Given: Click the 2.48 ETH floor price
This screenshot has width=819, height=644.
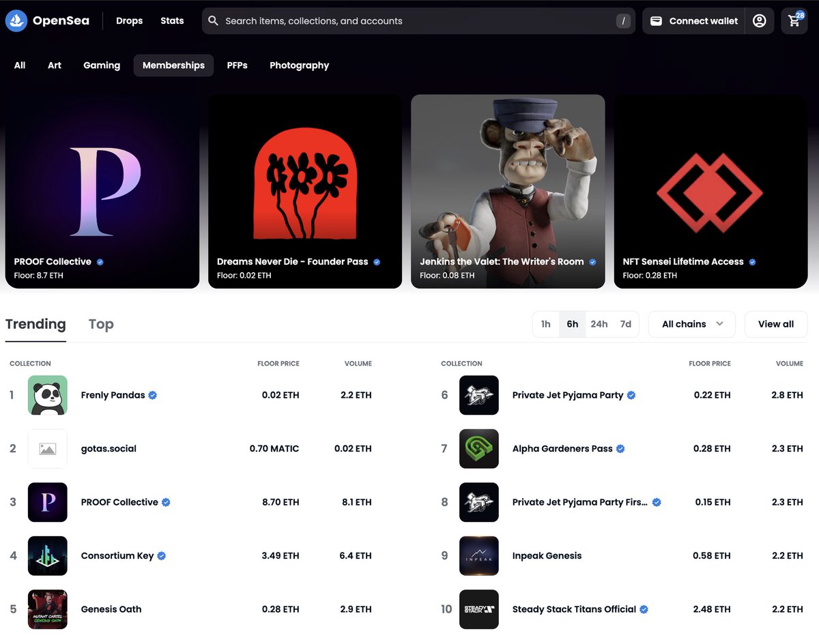Looking at the screenshot, I should pos(712,609).
